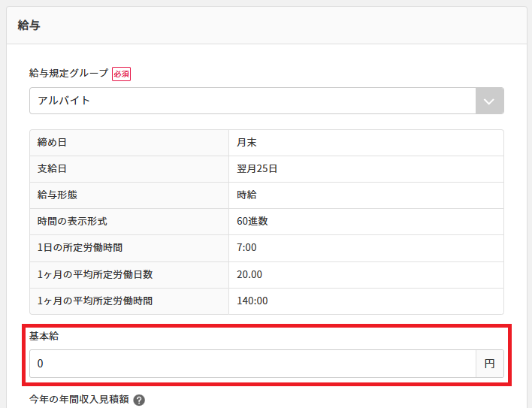Viewport: 532px width, 408px height.
Task: Click the 今年の年間収入見積額 label text
Action: (x=79, y=400)
